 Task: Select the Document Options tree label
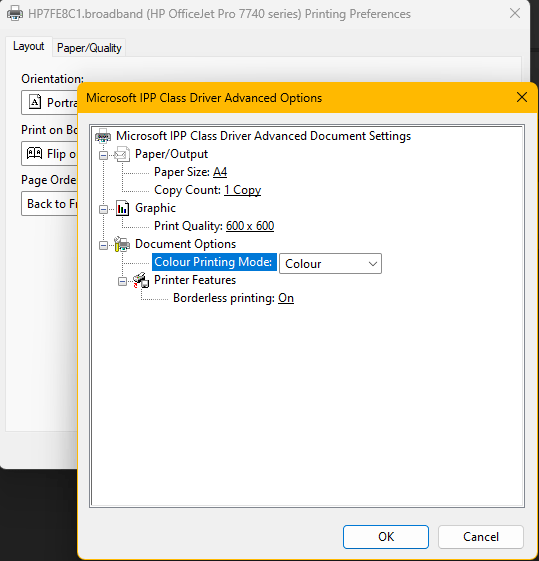[x=185, y=244]
